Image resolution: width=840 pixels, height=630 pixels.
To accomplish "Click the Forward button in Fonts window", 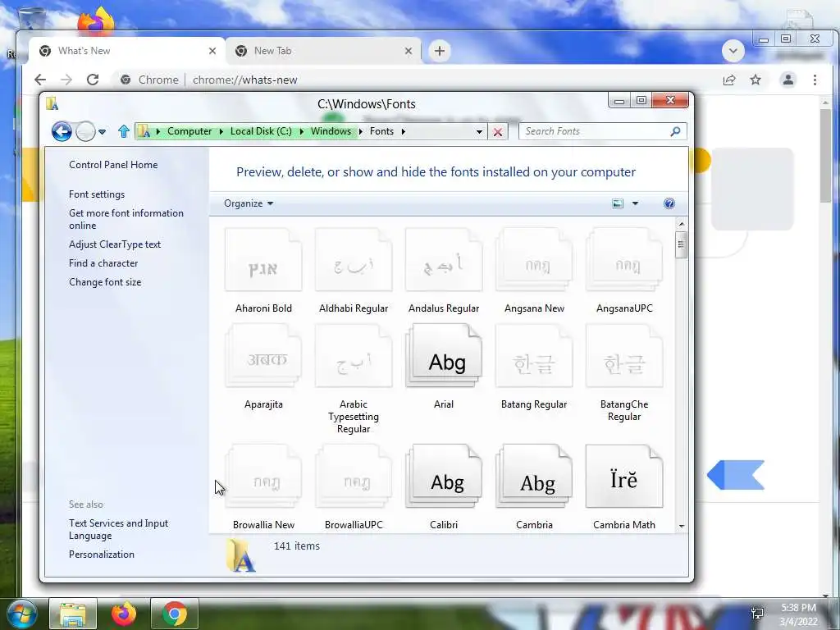I will tap(85, 131).
